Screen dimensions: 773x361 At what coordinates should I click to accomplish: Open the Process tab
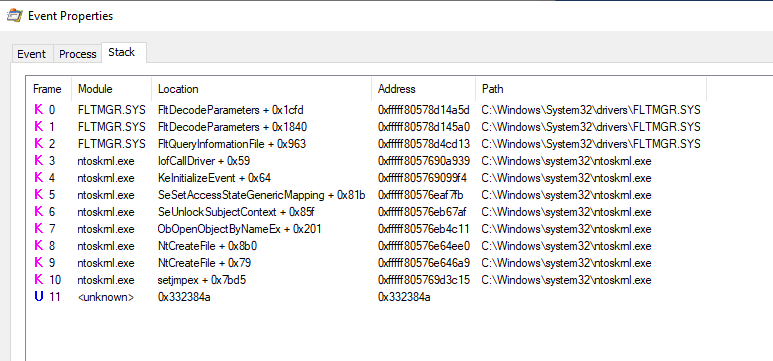click(x=77, y=54)
